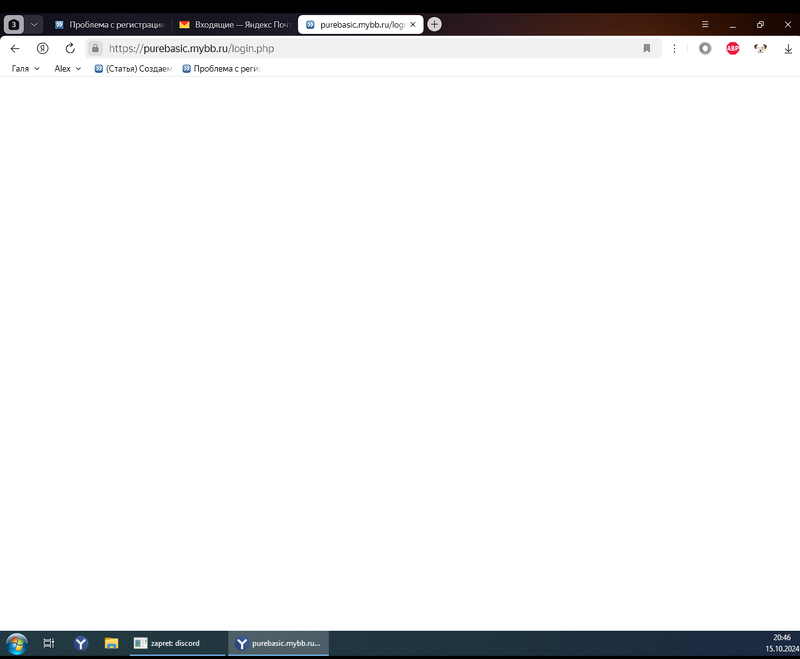
Task: Open the ABP Adblock Plus extension
Action: [x=733, y=48]
